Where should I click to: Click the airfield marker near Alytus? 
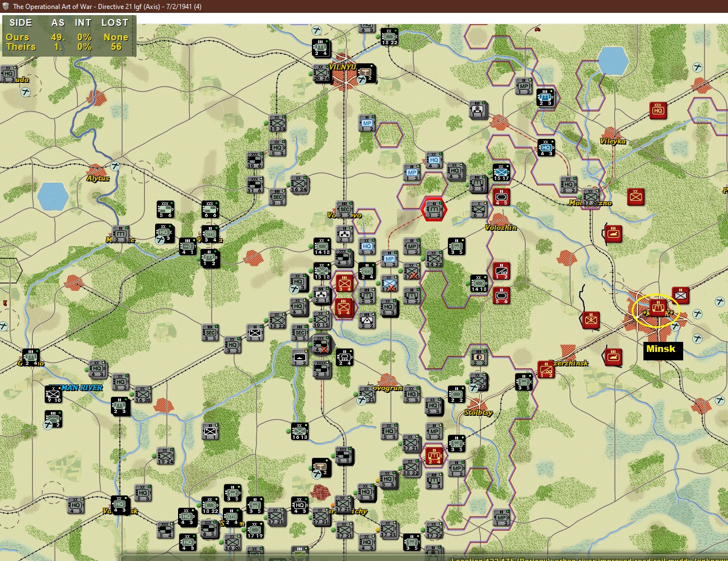[x=115, y=166]
